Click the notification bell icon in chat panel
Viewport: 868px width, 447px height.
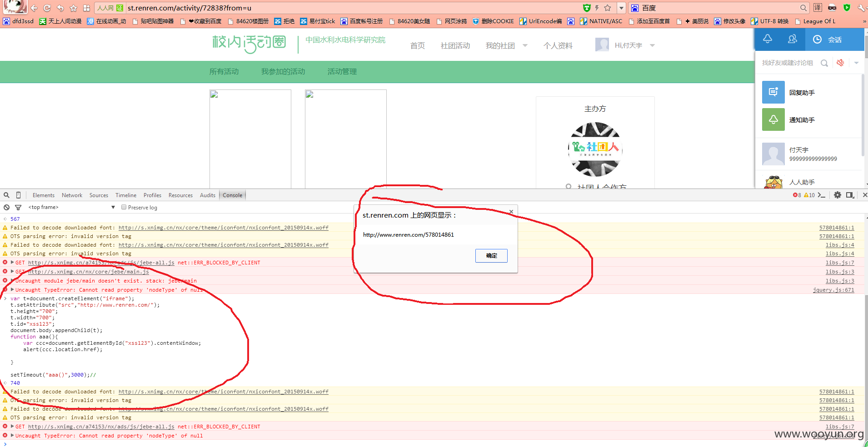click(768, 39)
